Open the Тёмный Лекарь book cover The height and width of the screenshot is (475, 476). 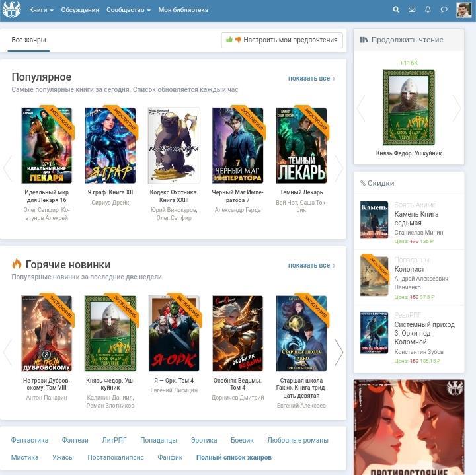(301, 145)
